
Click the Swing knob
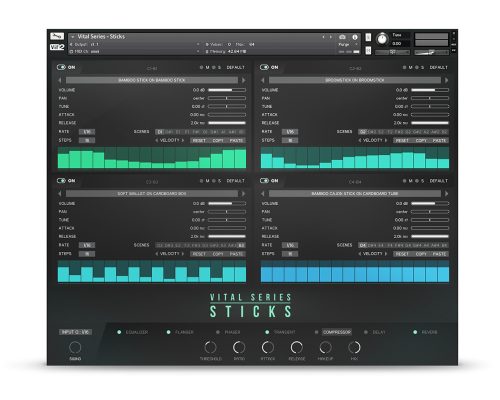point(75,347)
